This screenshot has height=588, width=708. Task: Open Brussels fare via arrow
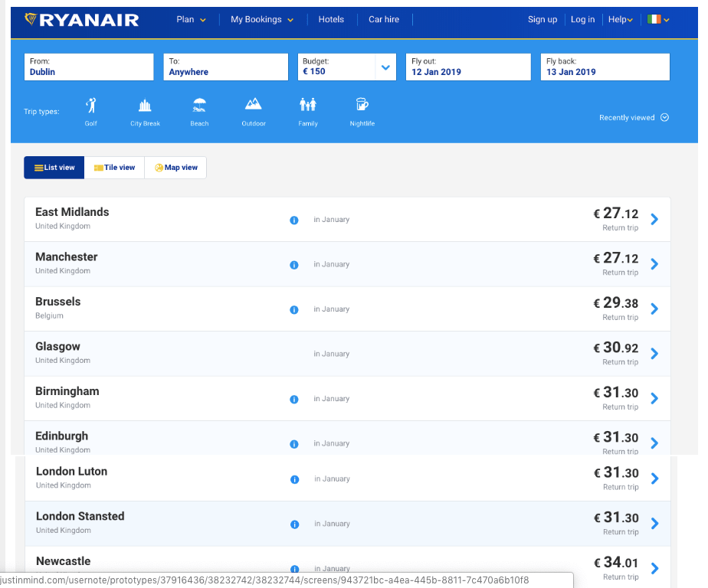654,309
